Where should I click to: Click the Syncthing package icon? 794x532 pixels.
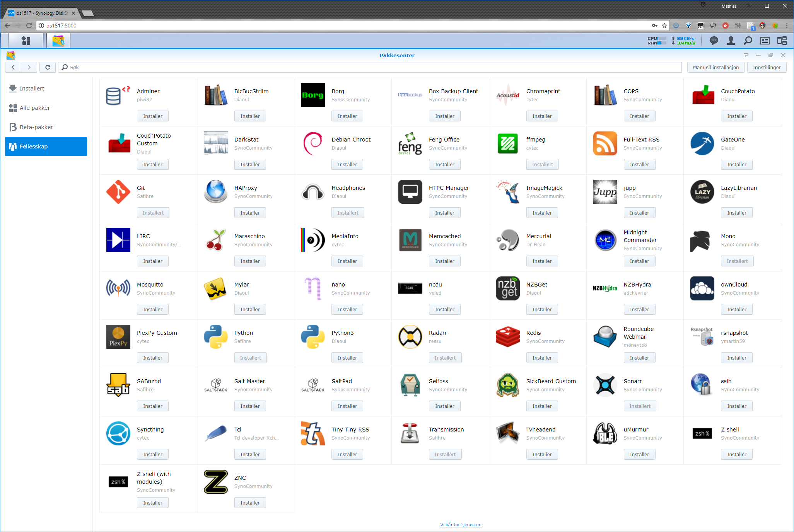[x=118, y=433]
